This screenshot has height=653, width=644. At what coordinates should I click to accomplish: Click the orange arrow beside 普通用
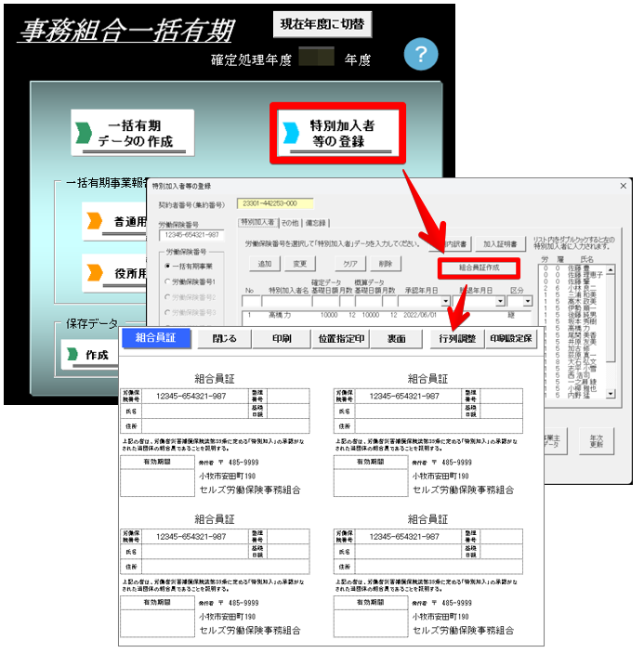tap(95, 221)
